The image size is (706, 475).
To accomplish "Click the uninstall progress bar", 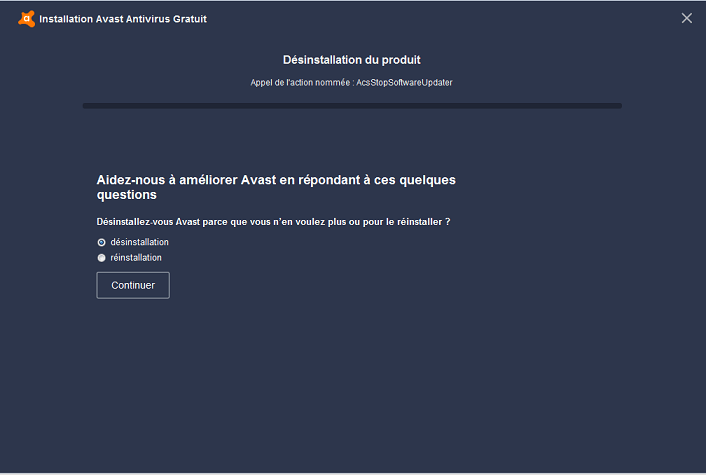I will pyautogui.click(x=352, y=105).
